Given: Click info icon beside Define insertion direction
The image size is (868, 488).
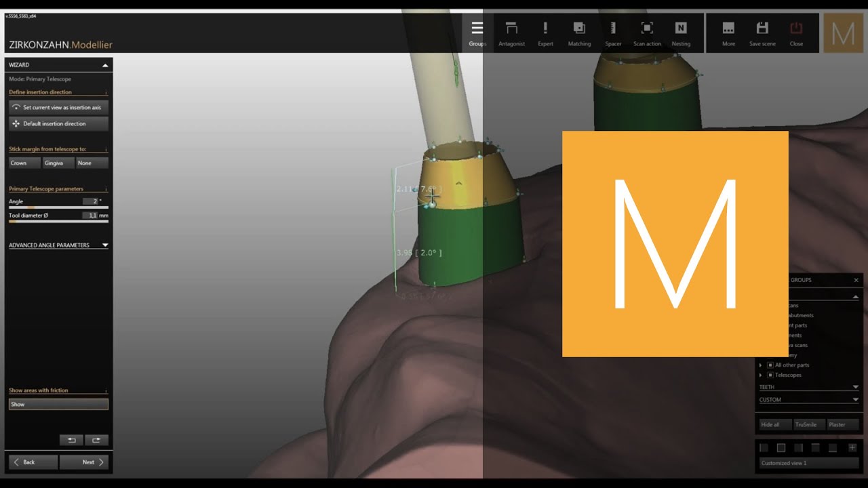Looking at the screenshot, I should (106, 92).
